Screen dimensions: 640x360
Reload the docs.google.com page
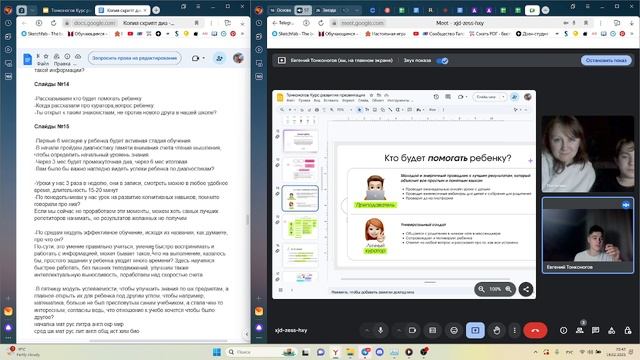click(53, 23)
